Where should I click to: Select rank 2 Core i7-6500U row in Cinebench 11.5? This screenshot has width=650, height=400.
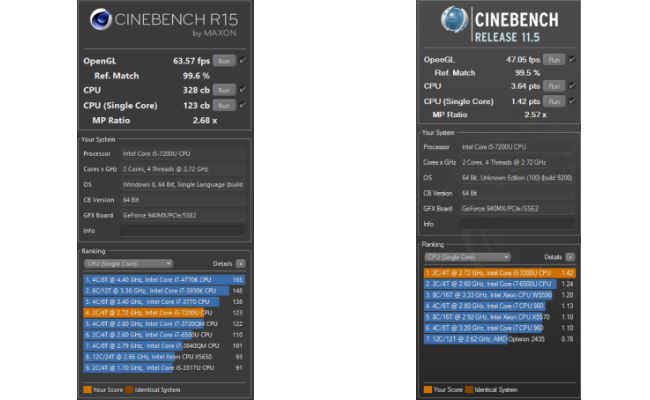pyautogui.click(x=500, y=284)
